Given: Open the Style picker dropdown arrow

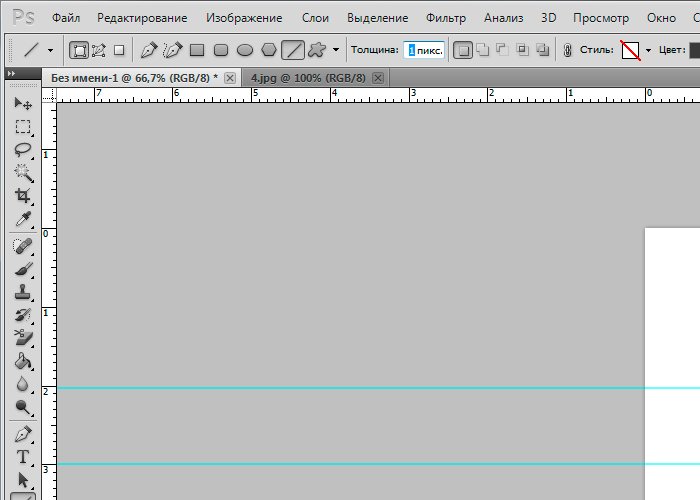Looking at the screenshot, I should click(648, 50).
